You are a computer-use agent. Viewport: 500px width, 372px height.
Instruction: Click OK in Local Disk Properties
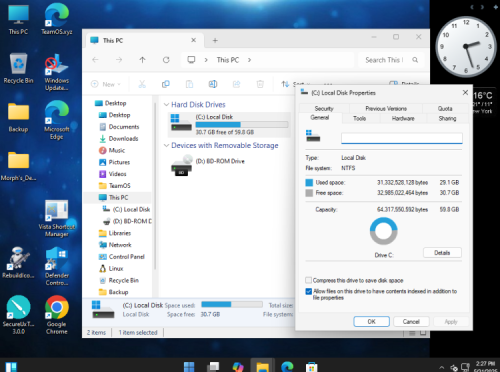371,322
